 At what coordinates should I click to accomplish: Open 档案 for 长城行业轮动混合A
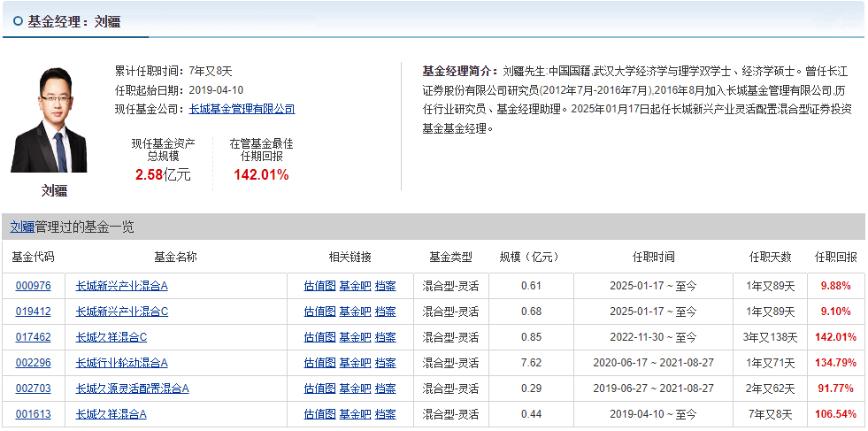[385, 363]
